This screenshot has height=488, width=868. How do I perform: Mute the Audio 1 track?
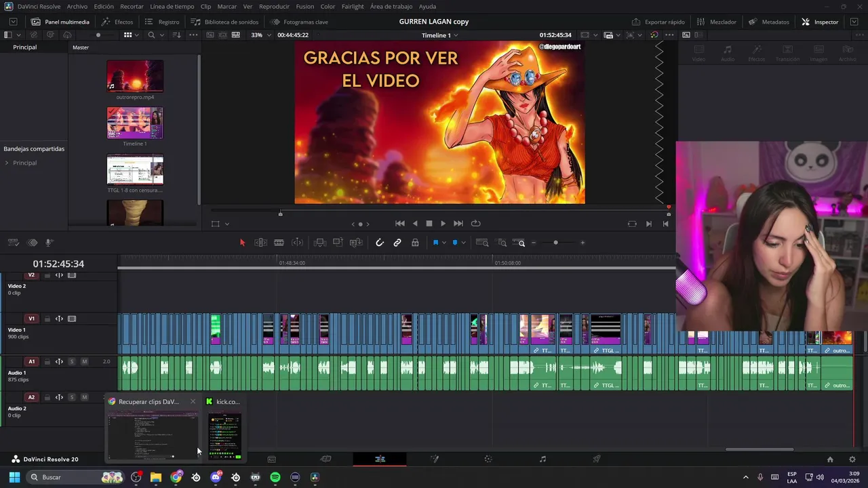coord(84,361)
